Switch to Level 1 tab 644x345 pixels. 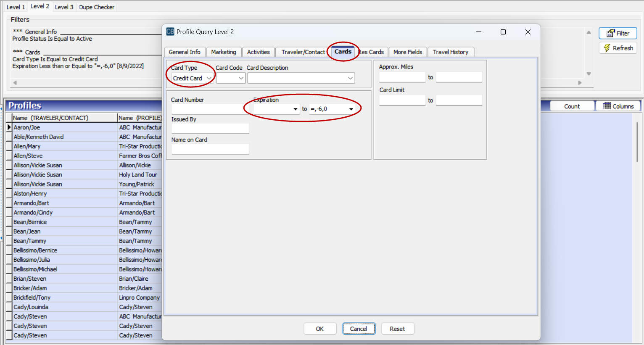pos(16,7)
